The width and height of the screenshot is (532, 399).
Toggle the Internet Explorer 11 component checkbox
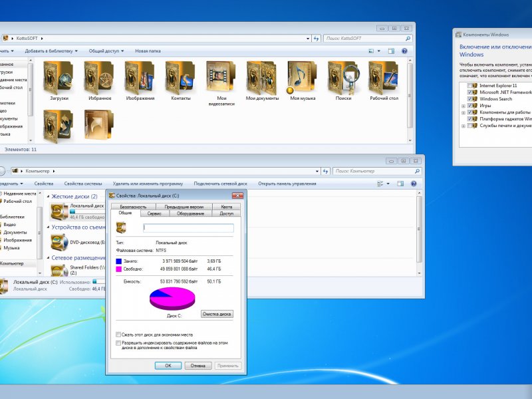pyautogui.click(x=470, y=86)
